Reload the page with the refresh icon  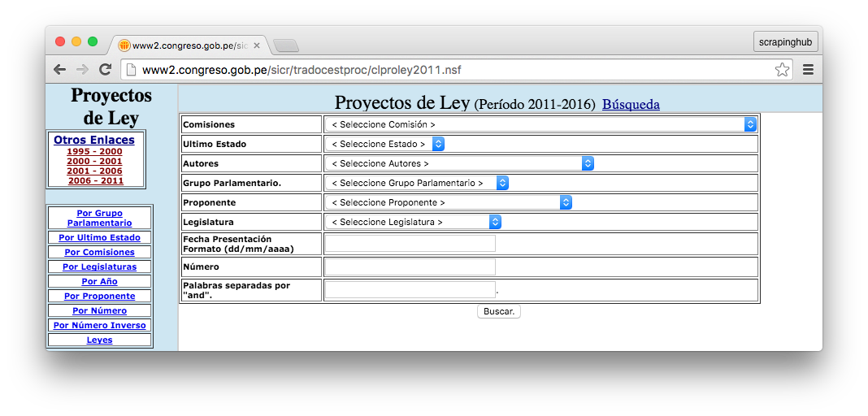(105, 70)
